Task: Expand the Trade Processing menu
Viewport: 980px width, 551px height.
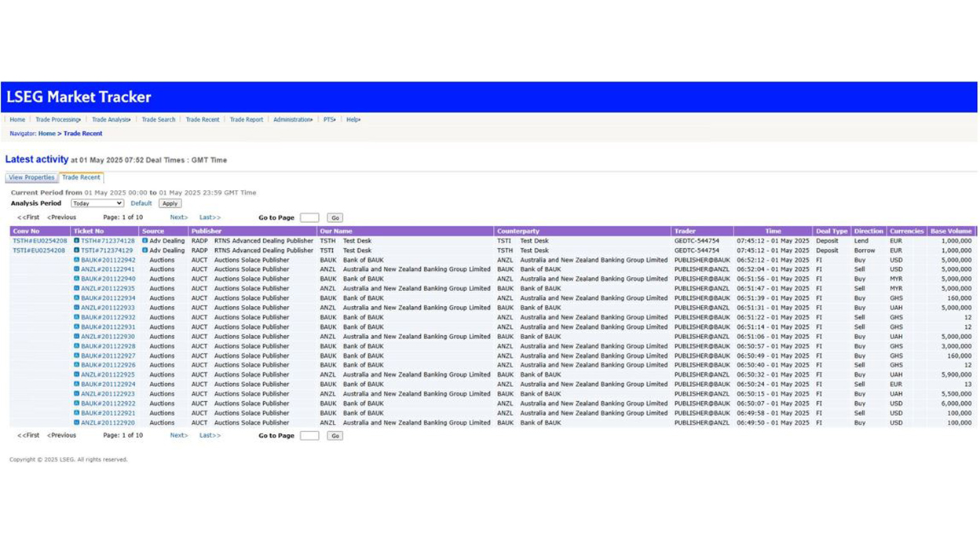Action: point(58,120)
